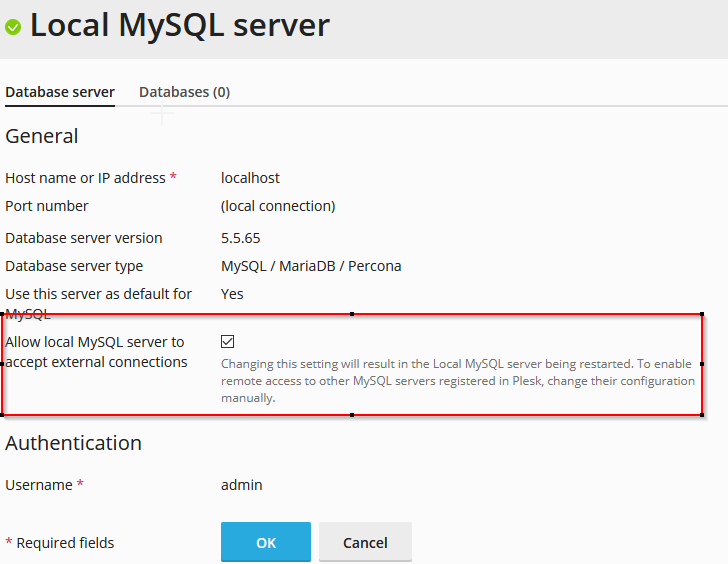Click the (local connection) port value
The image size is (728, 564).
coord(278,206)
